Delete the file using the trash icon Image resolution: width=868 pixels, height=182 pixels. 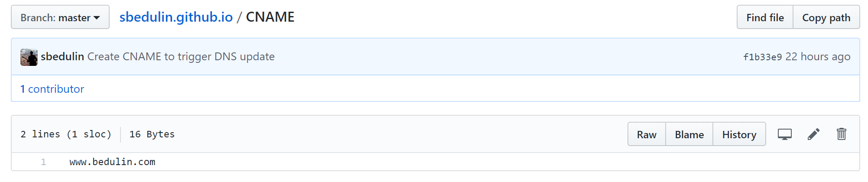[x=842, y=134]
